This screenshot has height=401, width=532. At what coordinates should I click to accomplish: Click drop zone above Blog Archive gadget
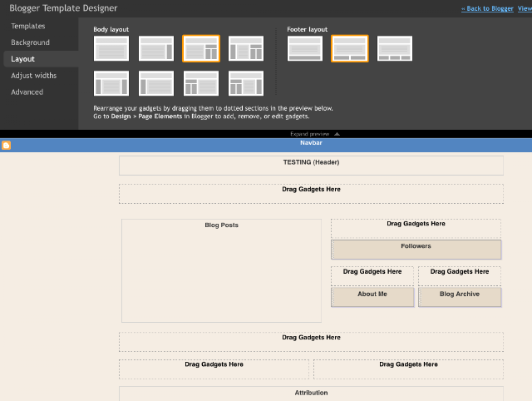coord(460,276)
